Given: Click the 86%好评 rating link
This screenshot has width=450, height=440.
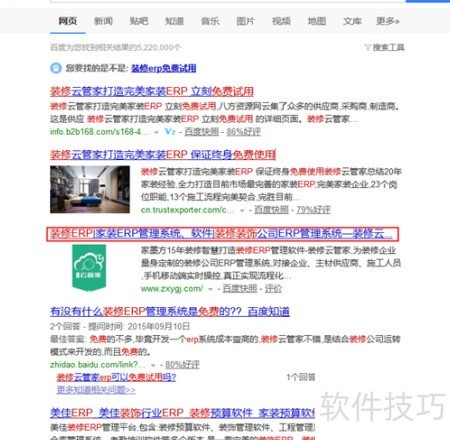Looking at the screenshot, I should [244, 132].
